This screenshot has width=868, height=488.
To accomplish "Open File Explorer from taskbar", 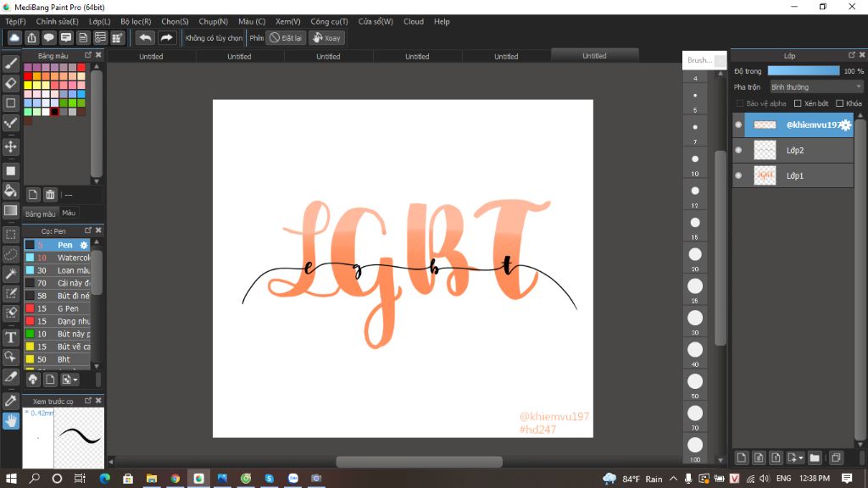I will tap(151, 478).
